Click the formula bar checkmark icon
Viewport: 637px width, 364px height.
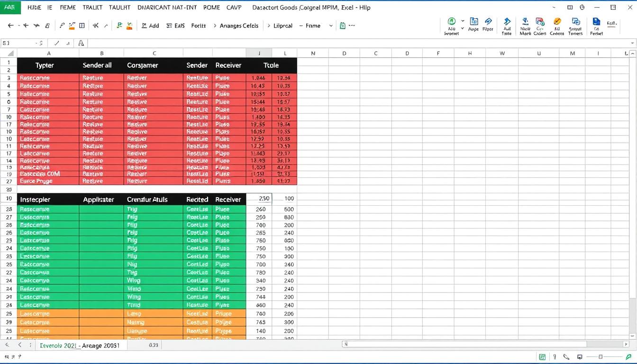point(56,43)
